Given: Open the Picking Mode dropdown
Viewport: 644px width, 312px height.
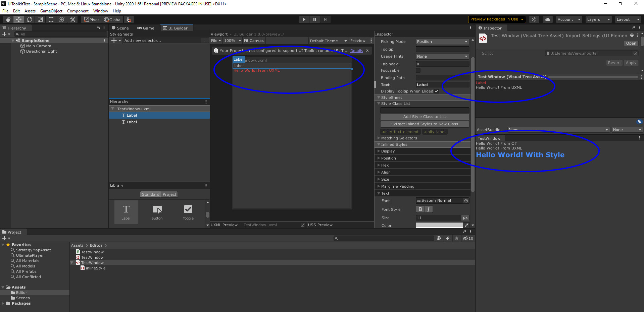Looking at the screenshot, I should [442, 41].
